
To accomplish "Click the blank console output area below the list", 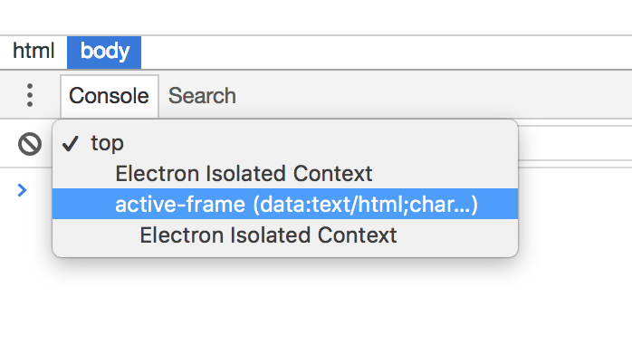I will pyautogui.click(x=317, y=308).
